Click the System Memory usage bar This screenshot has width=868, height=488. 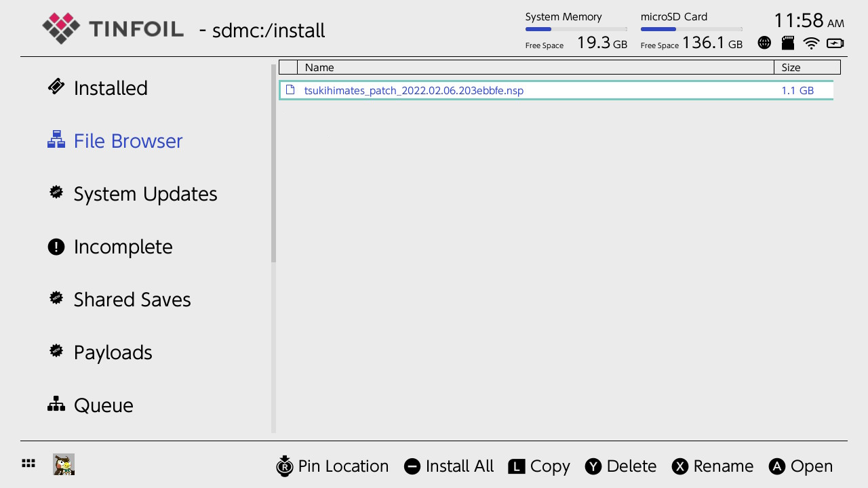tap(576, 29)
